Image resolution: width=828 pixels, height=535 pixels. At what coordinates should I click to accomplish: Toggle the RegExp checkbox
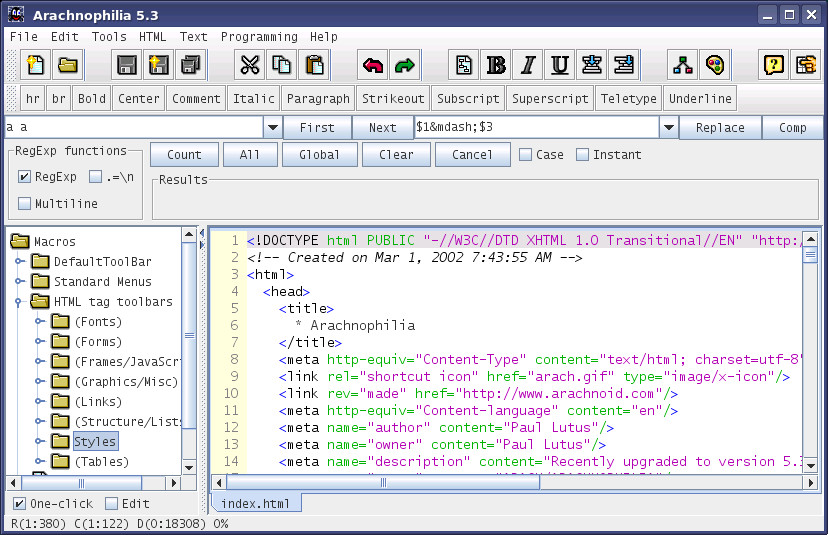(x=24, y=176)
